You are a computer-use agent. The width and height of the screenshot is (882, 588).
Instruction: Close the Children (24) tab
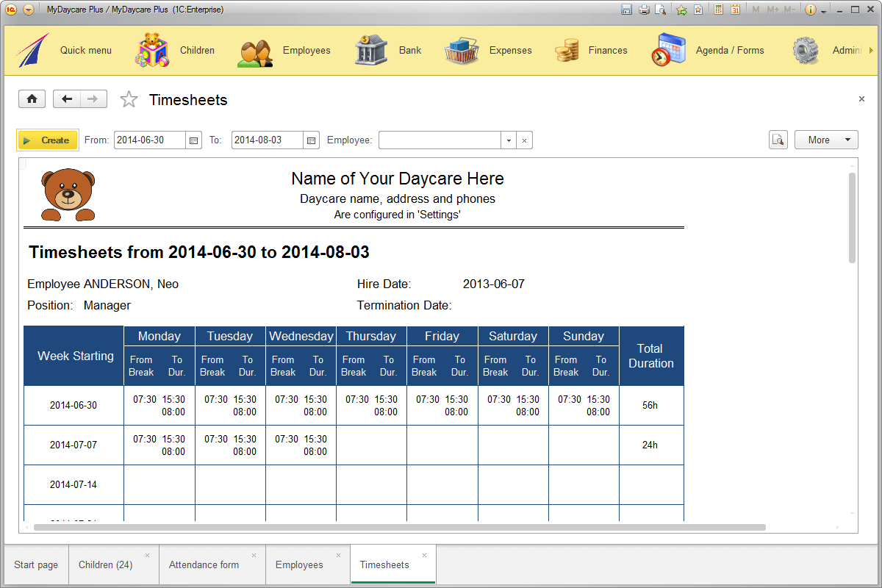point(147,555)
